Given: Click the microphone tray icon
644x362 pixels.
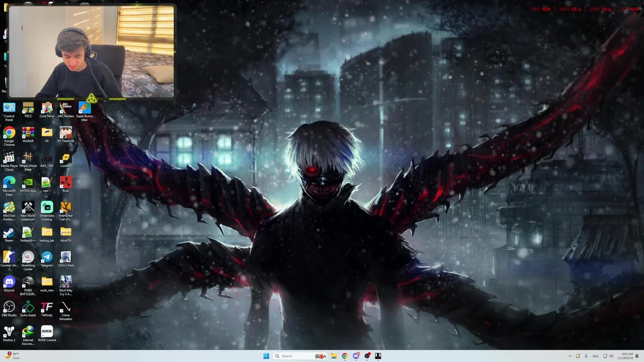Looking at the screenshot, I should (586, 356).
